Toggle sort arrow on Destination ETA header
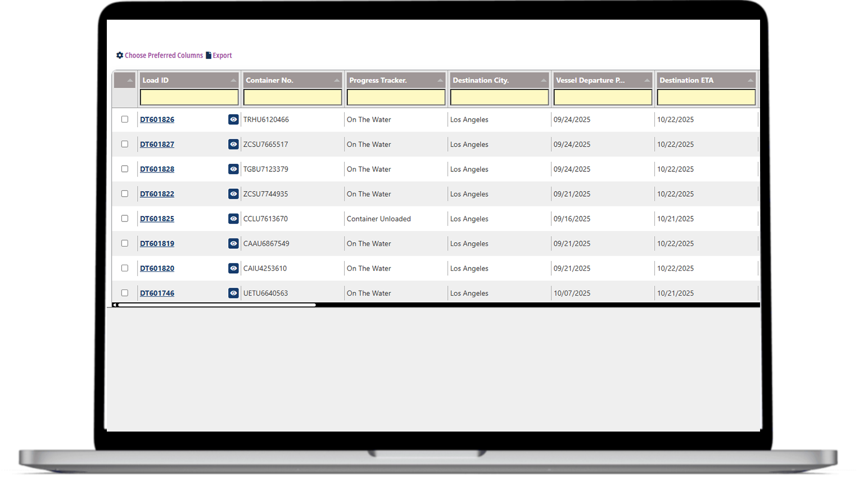The height and width of the screenshot is (481, 868). pos(750,80)
